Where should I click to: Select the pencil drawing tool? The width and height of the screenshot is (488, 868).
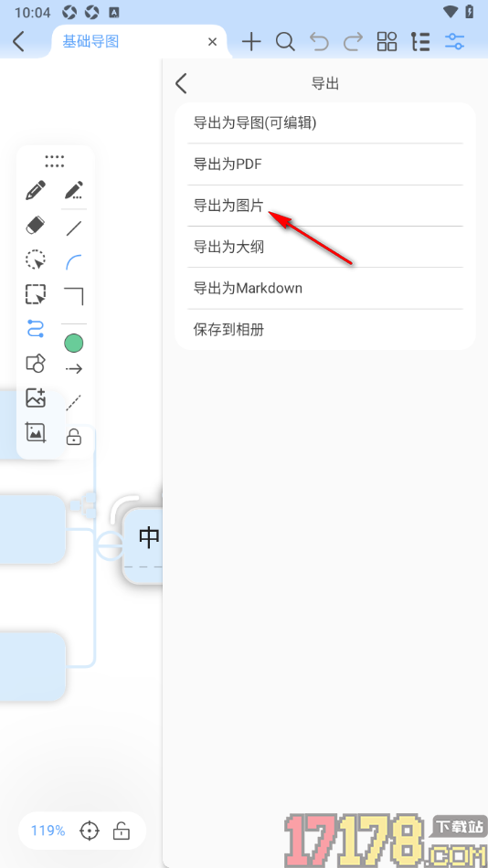(36, 190)
